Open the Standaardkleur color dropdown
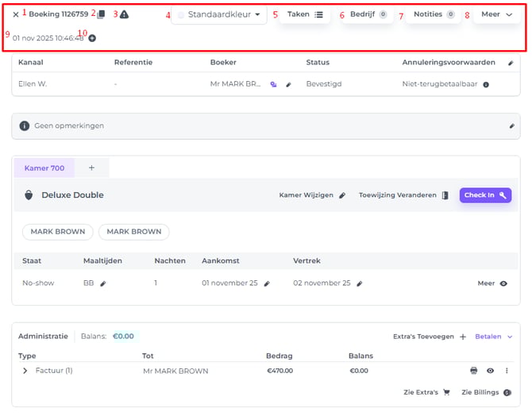 (219, 14)
